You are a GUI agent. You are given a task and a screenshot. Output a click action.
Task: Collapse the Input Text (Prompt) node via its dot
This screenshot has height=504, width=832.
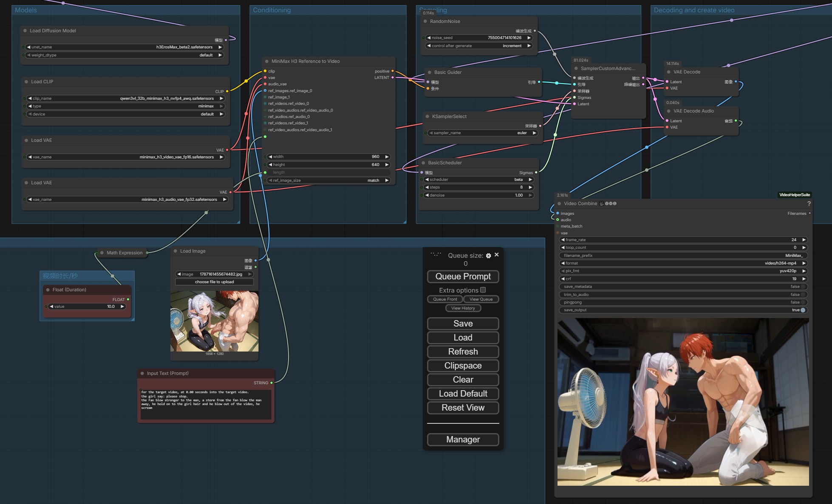coord(142,373)
